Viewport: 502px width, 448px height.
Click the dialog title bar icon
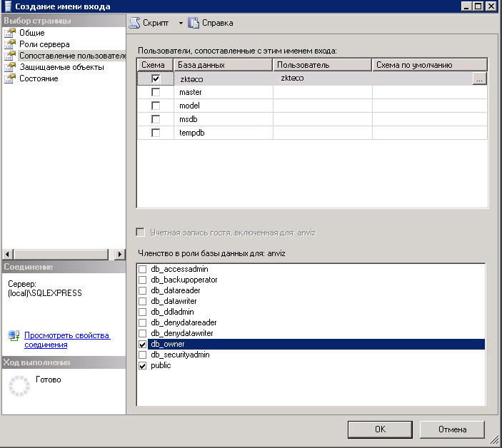pos(8,6)
